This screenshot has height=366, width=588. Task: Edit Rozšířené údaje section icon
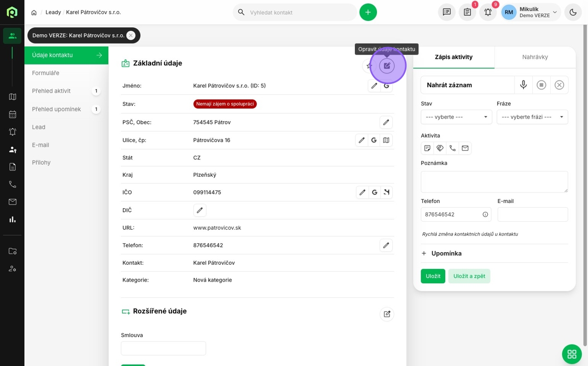[x=387, y=314]
